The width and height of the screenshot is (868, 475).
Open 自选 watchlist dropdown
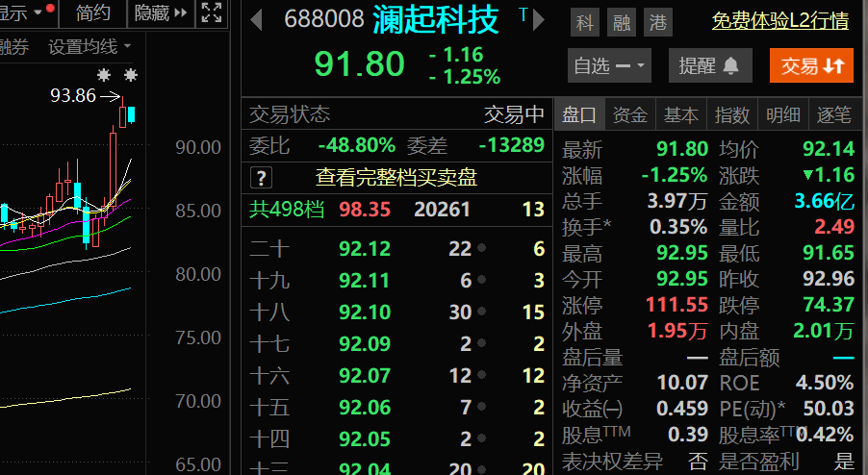609,65
